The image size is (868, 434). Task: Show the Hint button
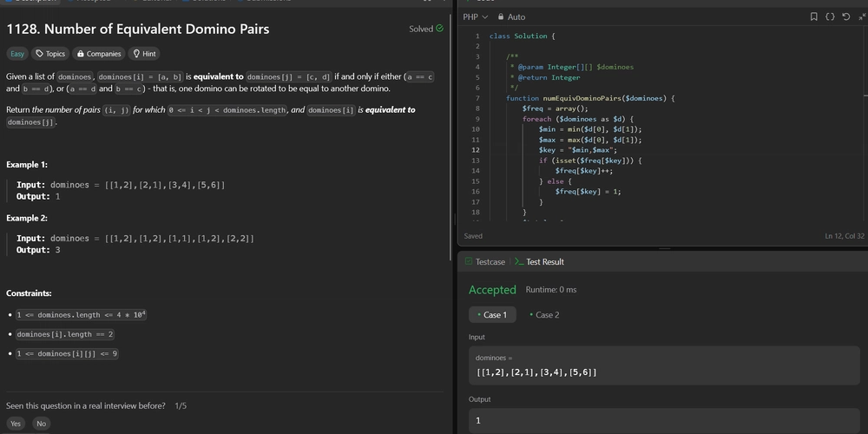point(144,54)
